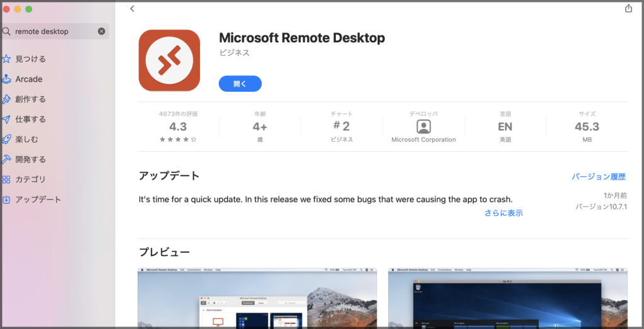Open 開発する in the sidebar
This screenshot has width=644, height=329.
pos(30,159)
